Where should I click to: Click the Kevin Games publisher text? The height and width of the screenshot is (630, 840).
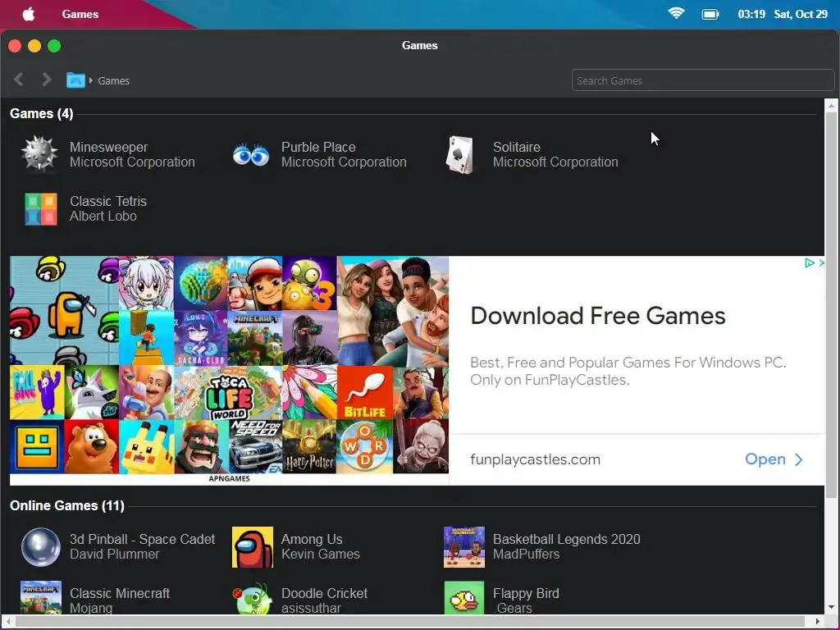(321, 554)
